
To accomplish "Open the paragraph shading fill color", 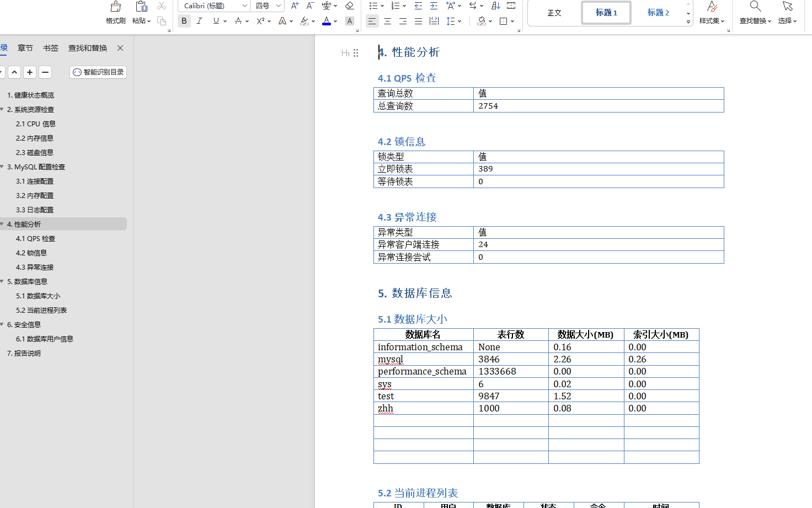I will tap(482, 21).
